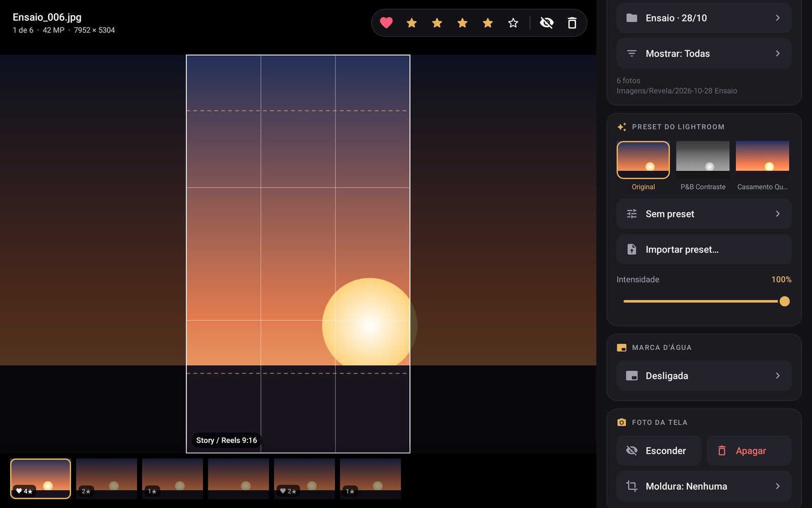Select the sixth filmstrip thumbnail
This screenshot has height=508, width=812.
click(370, 479)
